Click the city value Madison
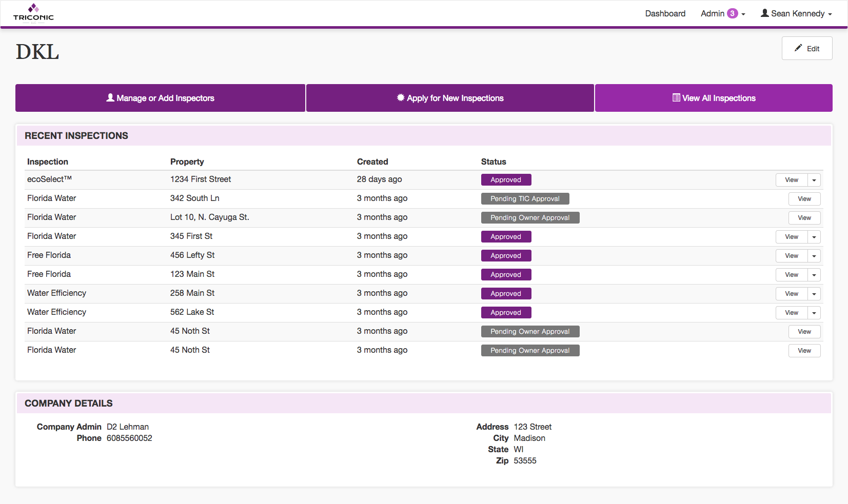Viewport: 848px width, 504px height. pyautogui.click(x=529, y=438)
